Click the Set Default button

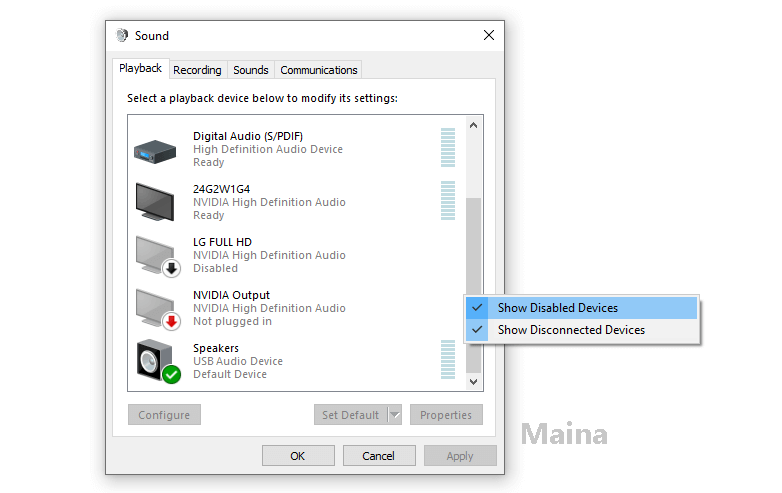[351, 415]
